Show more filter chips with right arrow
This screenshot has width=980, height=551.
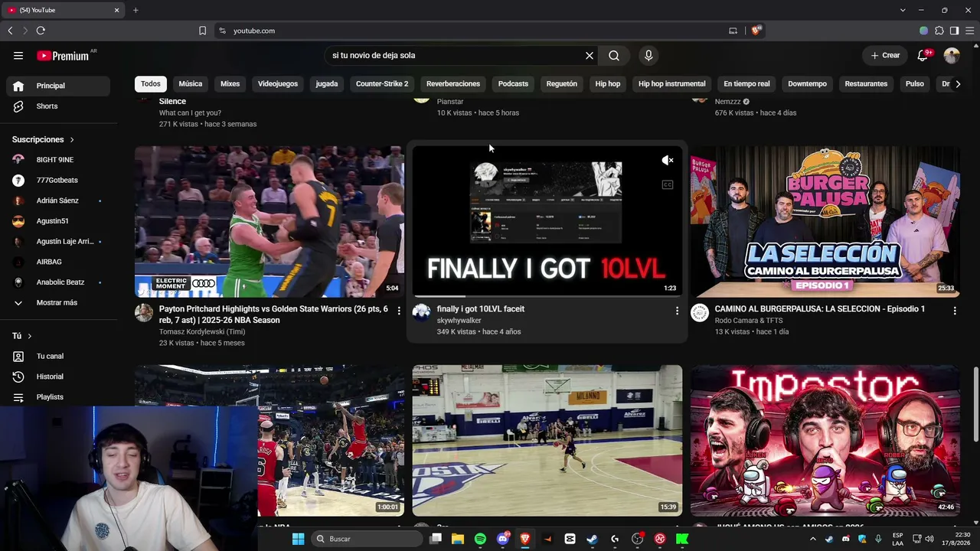[x=958, y=83]
